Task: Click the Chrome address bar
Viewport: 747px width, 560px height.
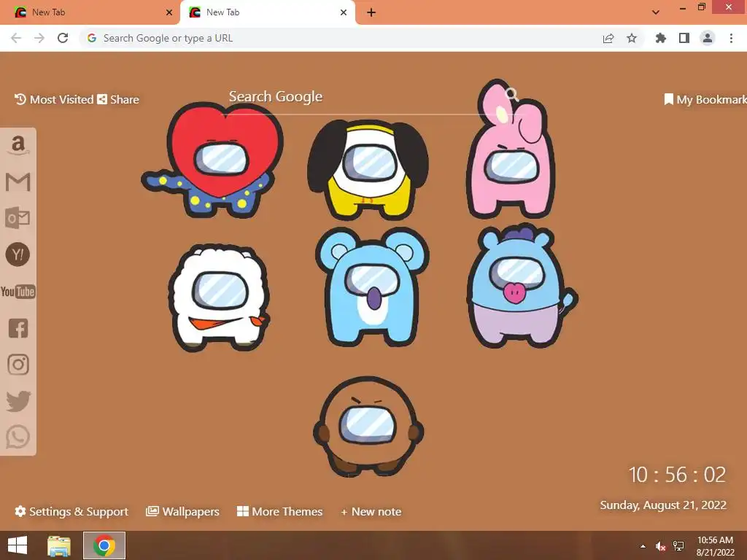Action: point(343,38)
